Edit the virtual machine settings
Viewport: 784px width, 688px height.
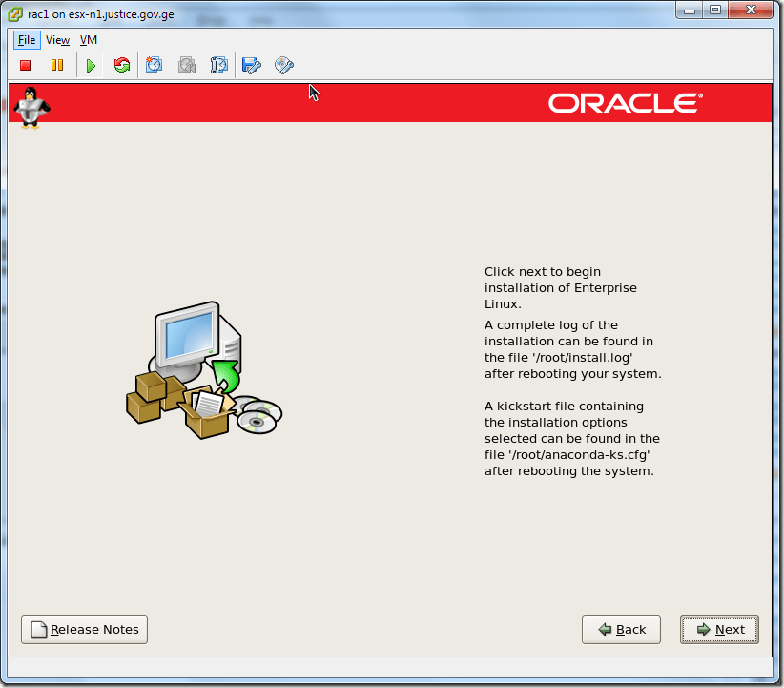(252, 64)
